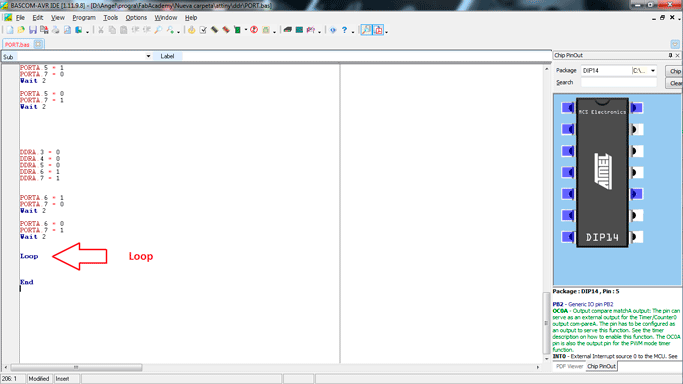Click the Search input field in the Chip PinOut panel

coord(619,83)
